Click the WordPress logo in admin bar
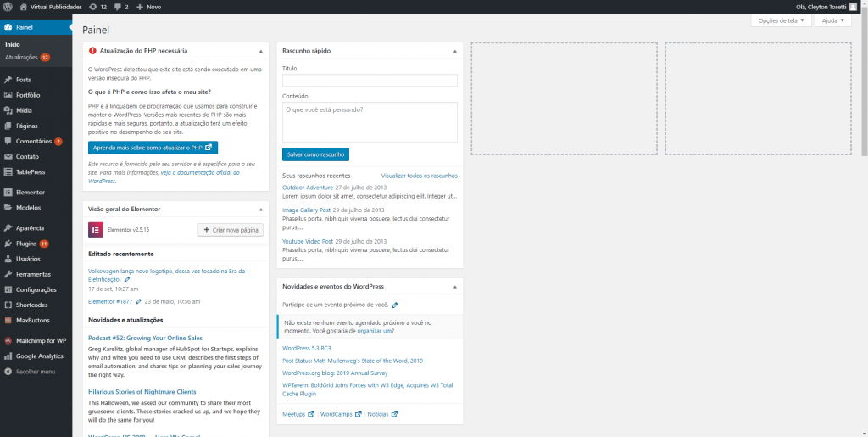868x437 pixels. tap(8, 7)
